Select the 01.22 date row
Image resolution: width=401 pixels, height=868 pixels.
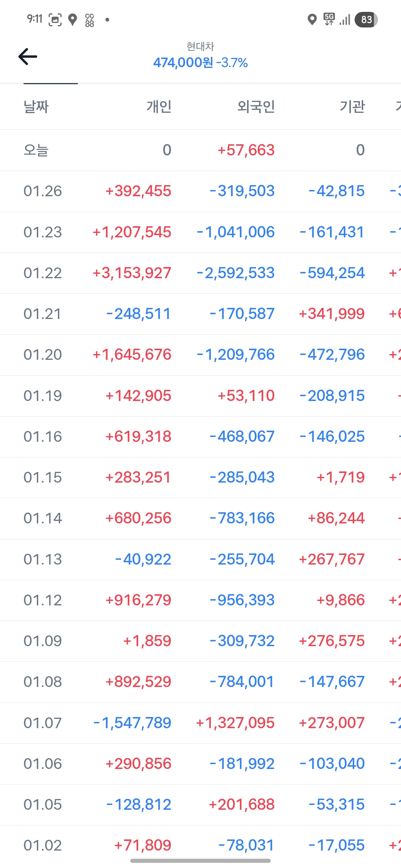coord(43,273)
